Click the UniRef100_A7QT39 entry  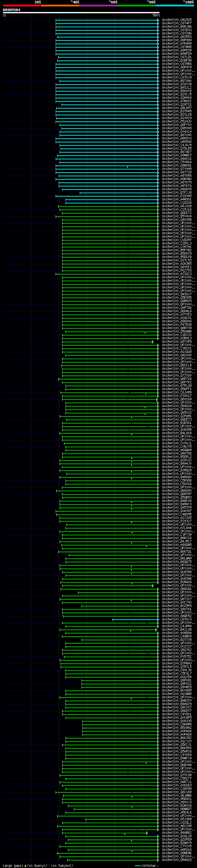tap(177, 84)
